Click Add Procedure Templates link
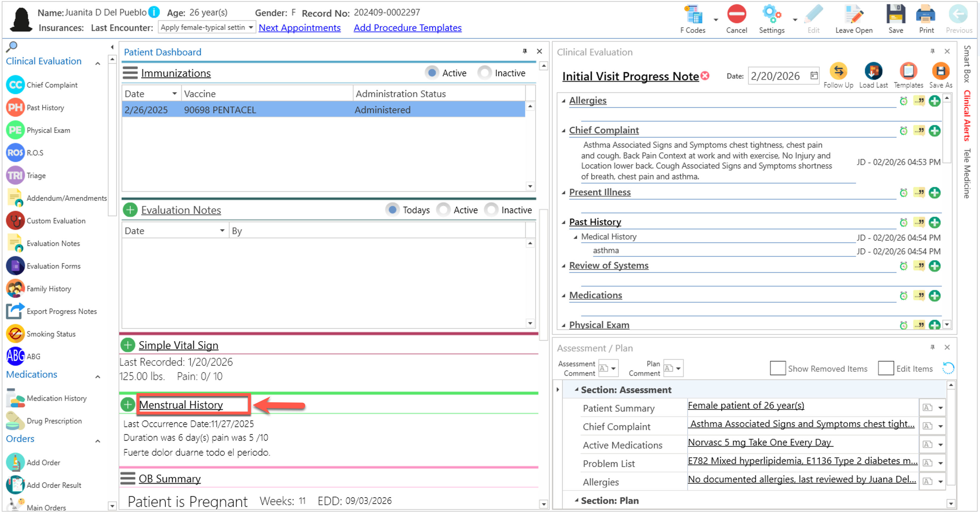The width and height of the screenshot is (980, 514). coord(407,28)
